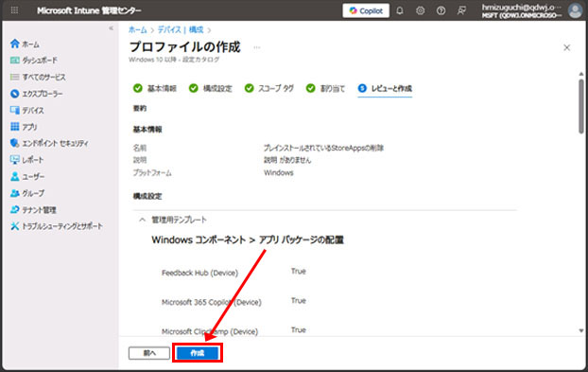This screenshot has width=588, height=372.
Task: Click the 作成 button
Action: [x=198, y=353]
